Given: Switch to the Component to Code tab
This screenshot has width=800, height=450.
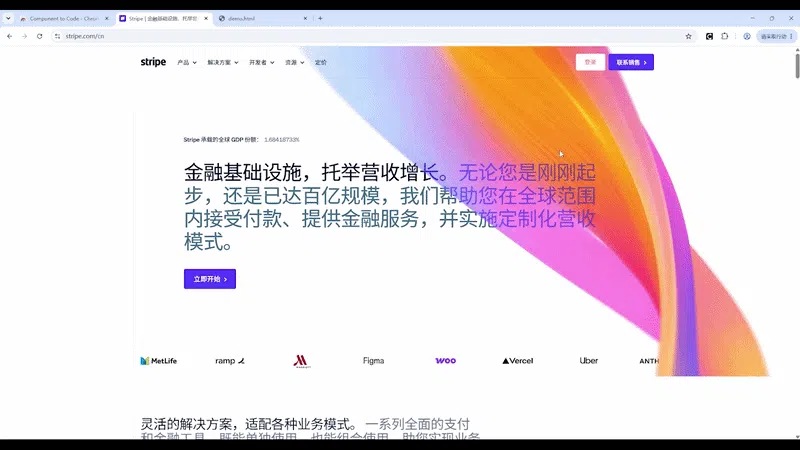Looking at the screenshot, I should 64,18.
